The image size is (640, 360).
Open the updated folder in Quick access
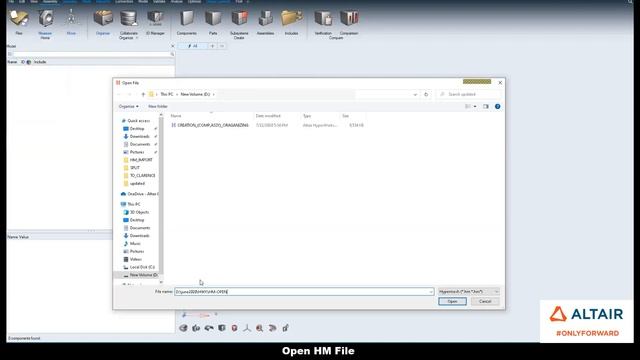pos(137,183)
